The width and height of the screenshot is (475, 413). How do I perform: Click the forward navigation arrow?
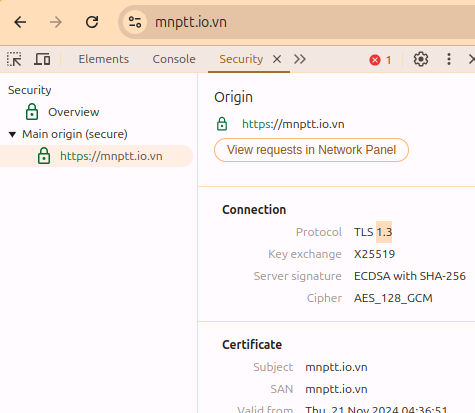56,22
